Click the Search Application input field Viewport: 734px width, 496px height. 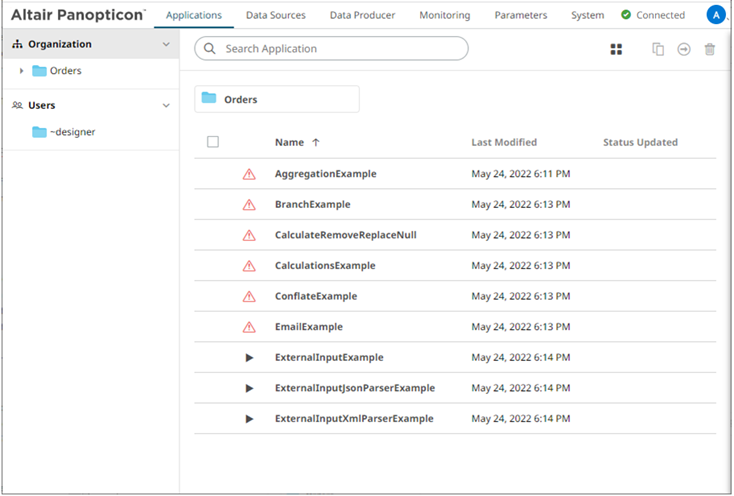(x=340, y=49)
